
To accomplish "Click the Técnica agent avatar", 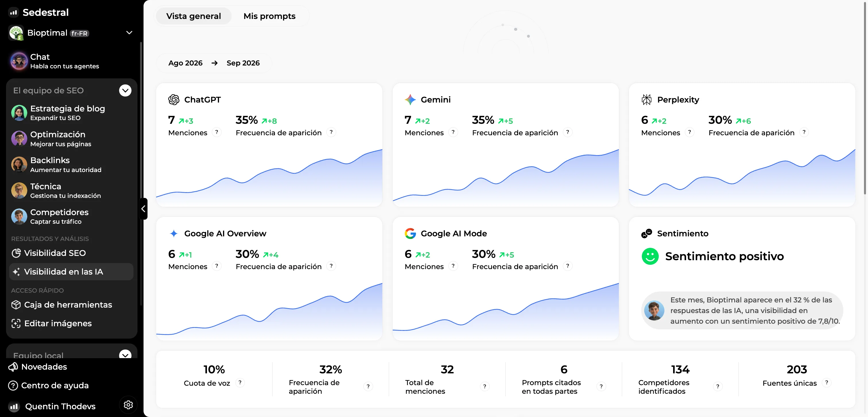I will click(x=19, y=190).
